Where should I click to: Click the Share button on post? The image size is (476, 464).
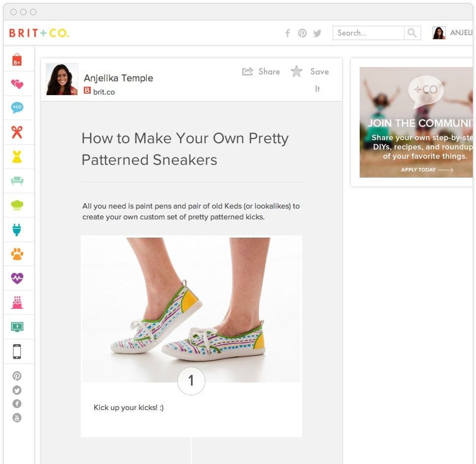[261, 72]
